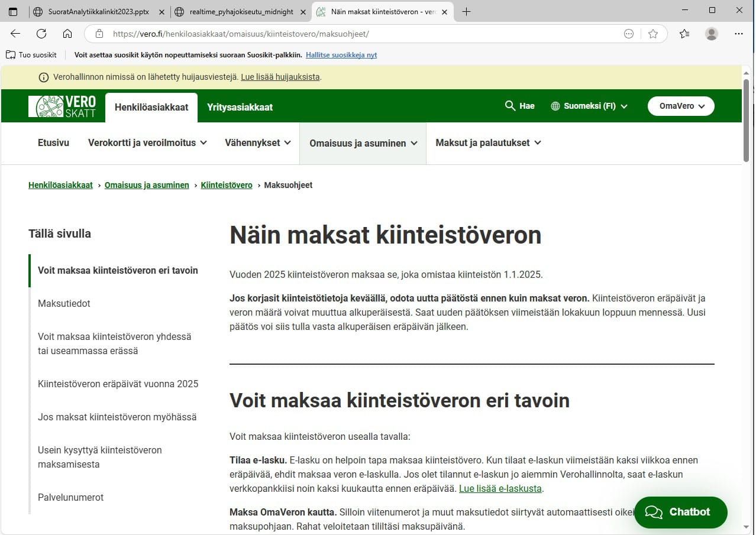Switch to the Yritysasiakkaat tab
The height and width of the screenshot is (535, 756).
[240, 107]
